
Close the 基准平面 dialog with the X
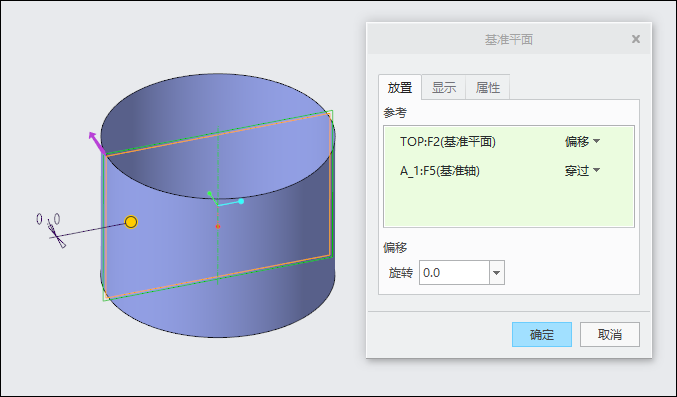tap(636, 39)
